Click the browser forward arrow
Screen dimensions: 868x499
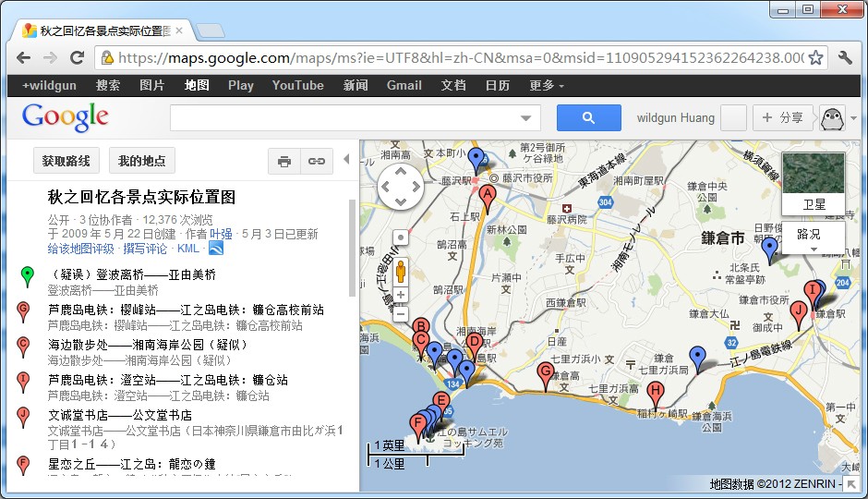pyautogui.click(x=51, y=57)
